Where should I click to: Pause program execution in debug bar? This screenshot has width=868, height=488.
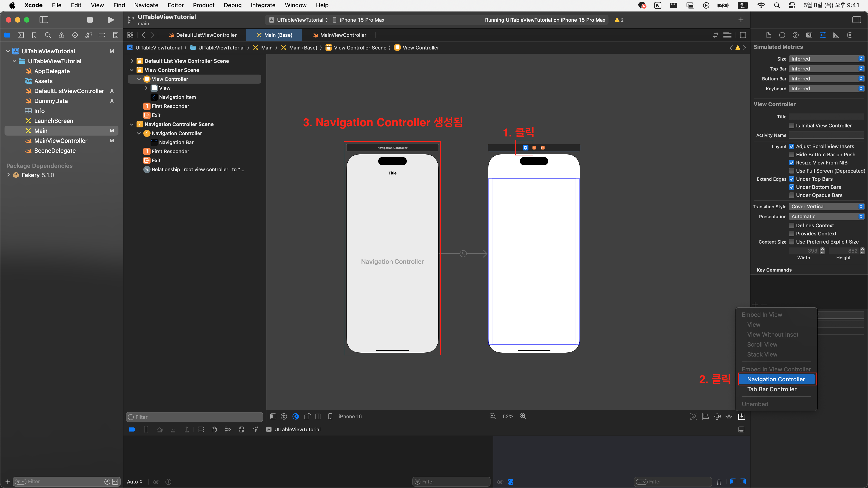coord(146,429)
